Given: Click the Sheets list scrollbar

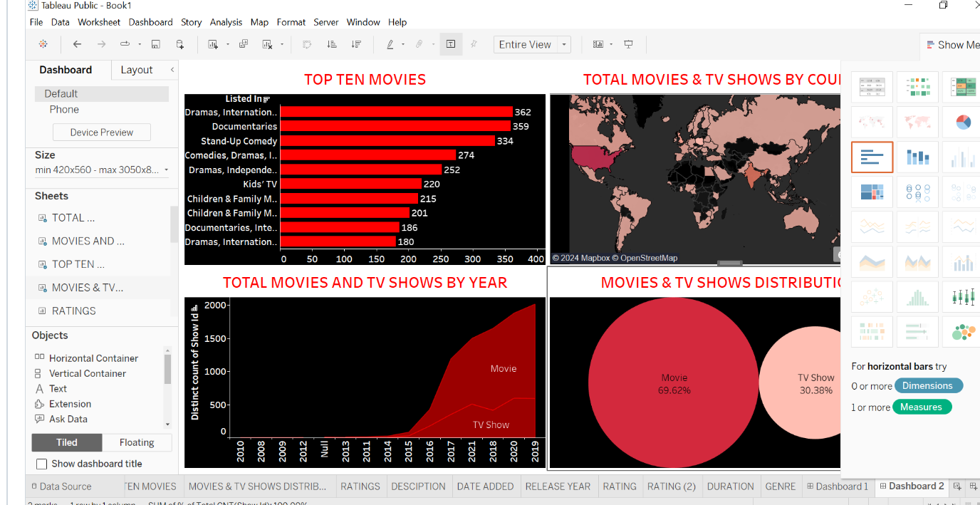Looking at the screenshot, I should [174, 225].
